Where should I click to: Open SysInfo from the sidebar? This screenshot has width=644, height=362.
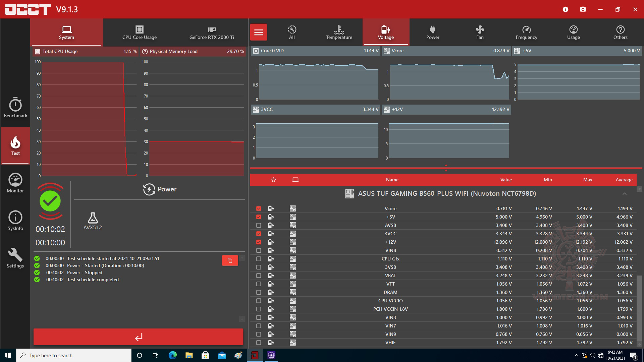coord(15,221)
